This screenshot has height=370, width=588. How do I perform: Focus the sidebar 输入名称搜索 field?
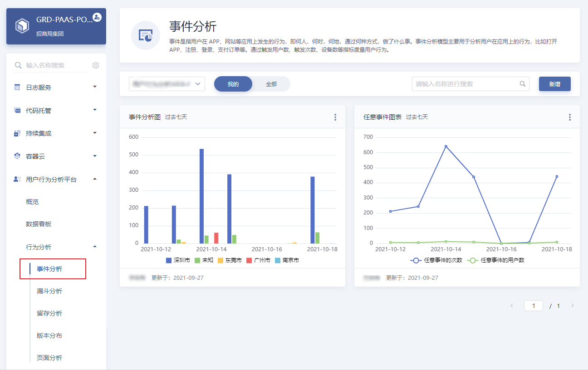[51, 65]
